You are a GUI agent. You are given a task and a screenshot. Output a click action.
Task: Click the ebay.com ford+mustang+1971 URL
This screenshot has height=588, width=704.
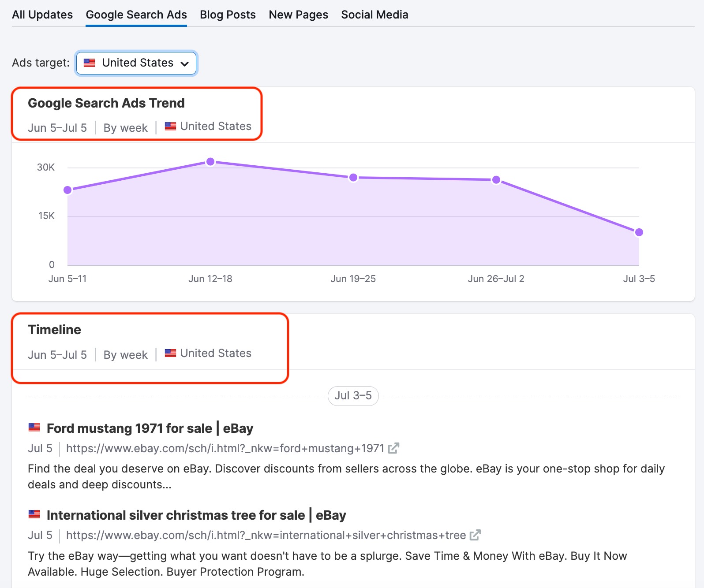point(225,448)
